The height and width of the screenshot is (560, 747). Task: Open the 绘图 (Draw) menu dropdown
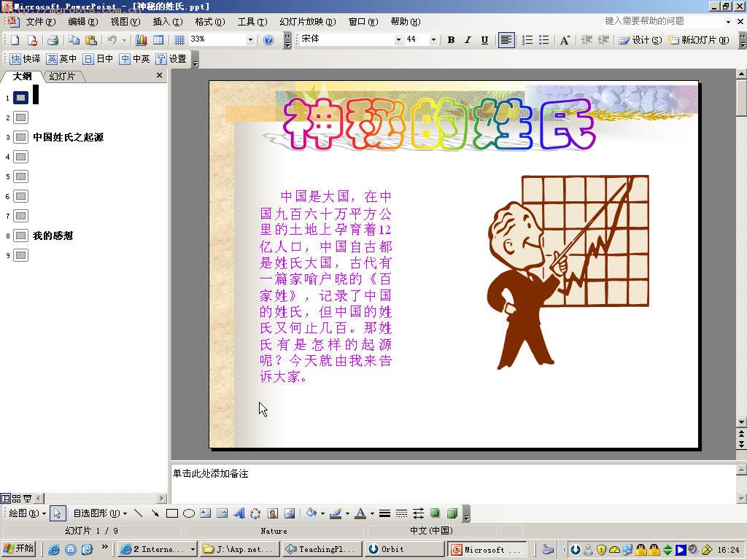click(x=27, y=513)
